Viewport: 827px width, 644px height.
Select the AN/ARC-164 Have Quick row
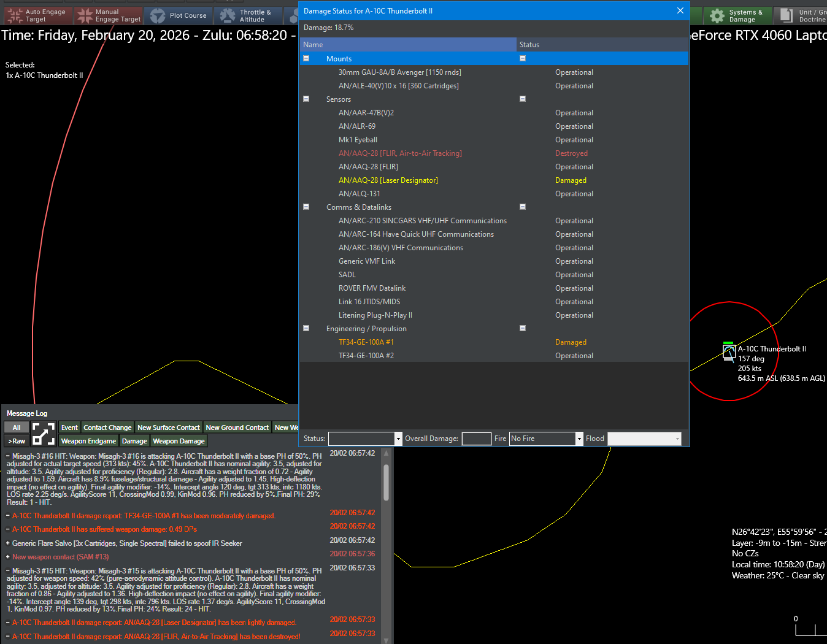(494, 234)
